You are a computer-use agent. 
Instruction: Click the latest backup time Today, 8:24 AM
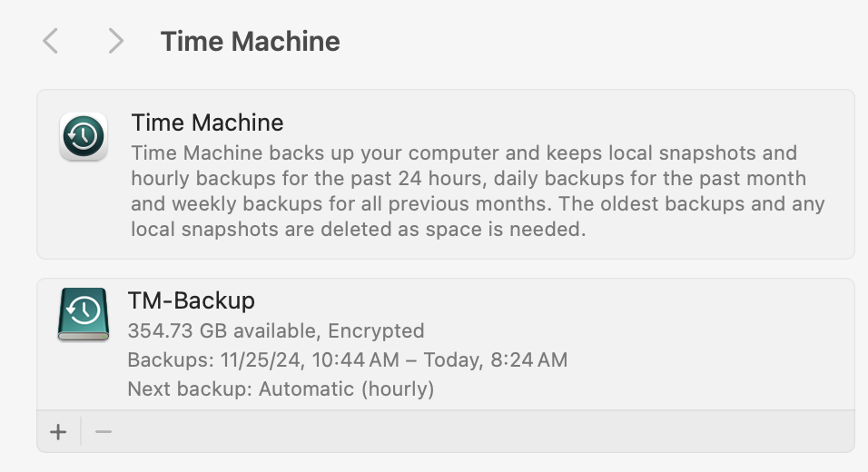(497, 359)
